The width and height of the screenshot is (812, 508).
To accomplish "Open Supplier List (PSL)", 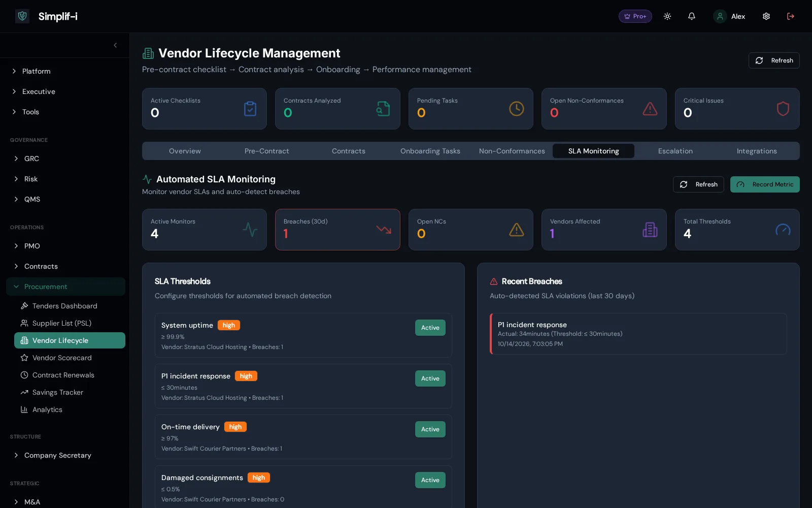I will click(70, 323).
